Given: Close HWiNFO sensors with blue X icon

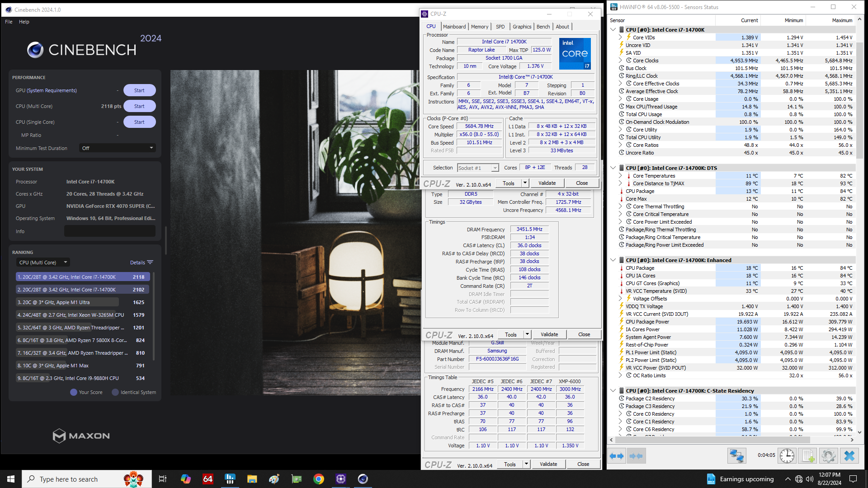Looking at the screenshot, I should [x=849, y=456].
